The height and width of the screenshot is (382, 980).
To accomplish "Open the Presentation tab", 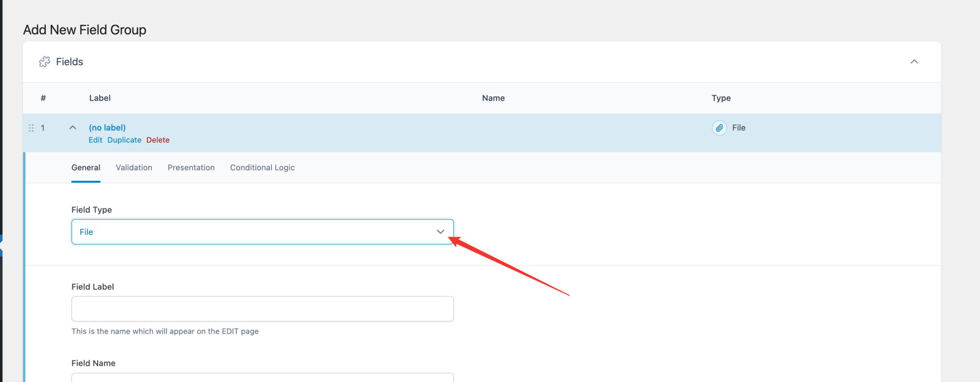I will (191, 168).
